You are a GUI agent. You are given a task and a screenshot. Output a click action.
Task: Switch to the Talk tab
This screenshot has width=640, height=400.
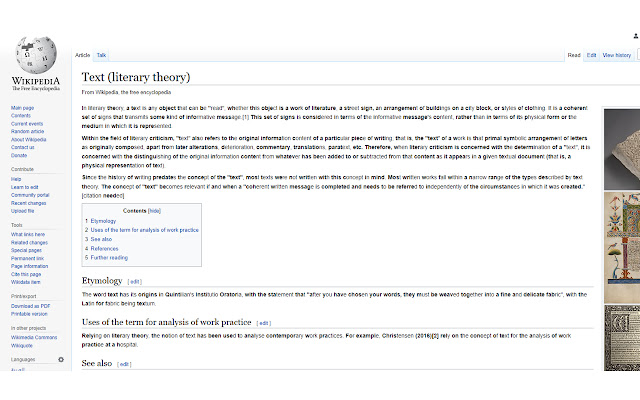(101, 55)
